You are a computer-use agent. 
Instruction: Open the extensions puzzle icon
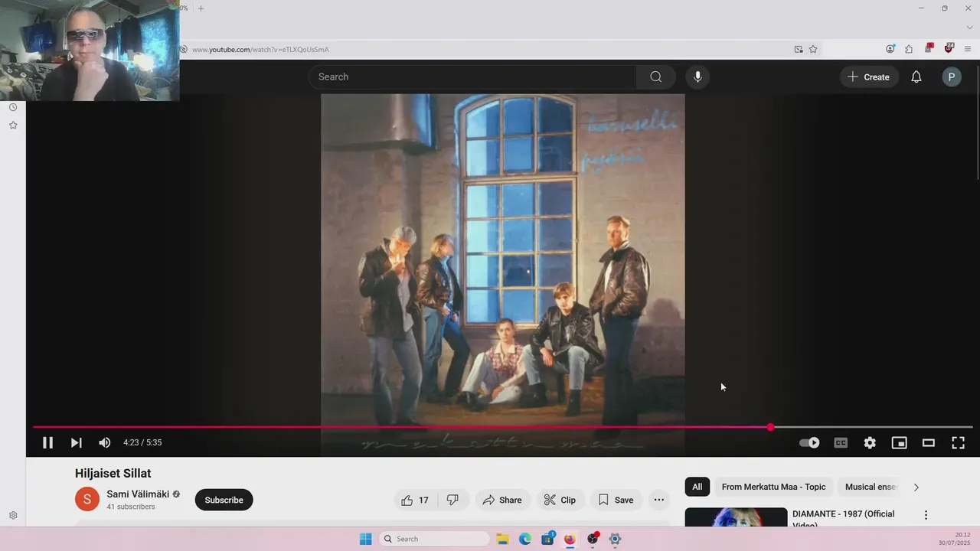tap(909, 49)
